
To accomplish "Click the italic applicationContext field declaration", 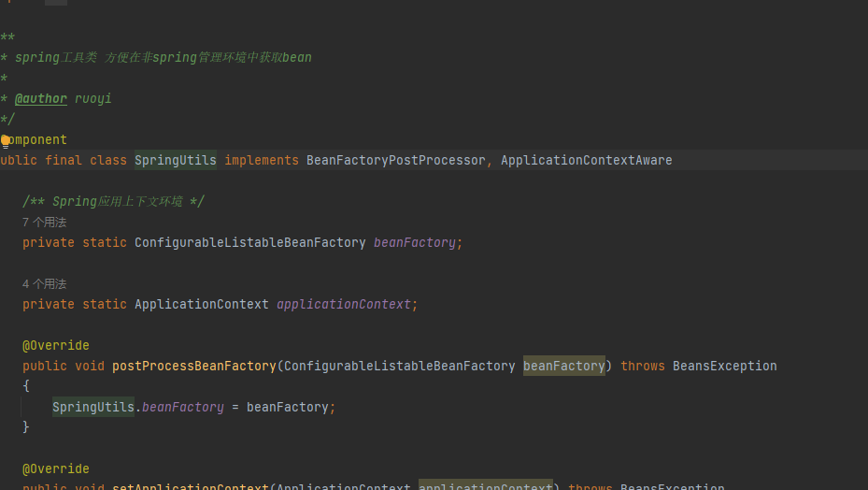I will point(343,305).
